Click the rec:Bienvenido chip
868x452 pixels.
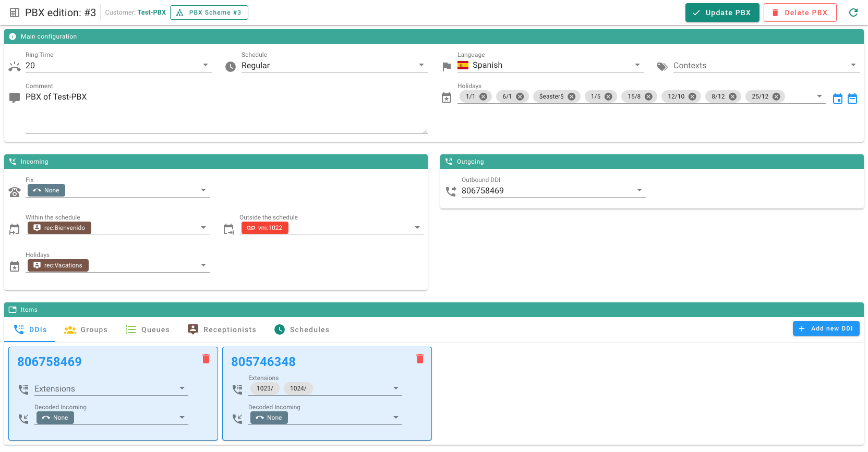pos(59,228)
